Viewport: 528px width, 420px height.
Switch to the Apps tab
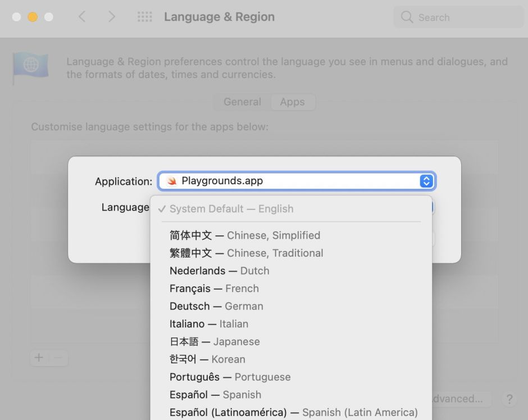pos(292,102)
